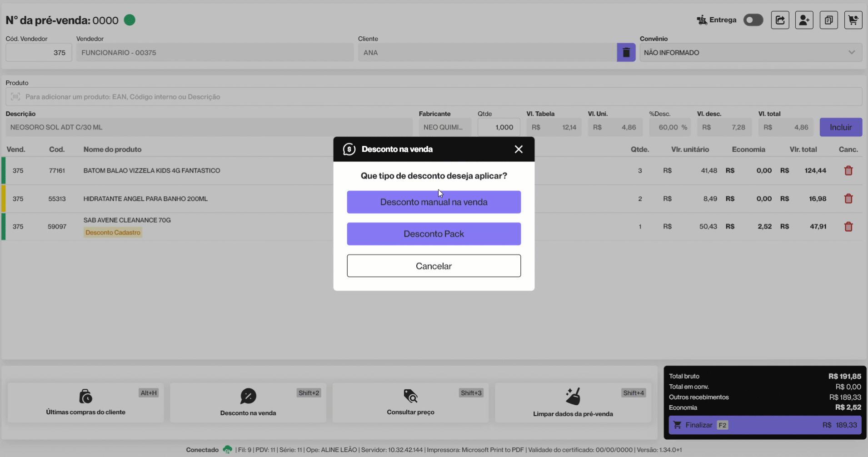868x457 pixels.
Task: Click the Vl. desc. field showing 7,28
Action: point(725,127)
